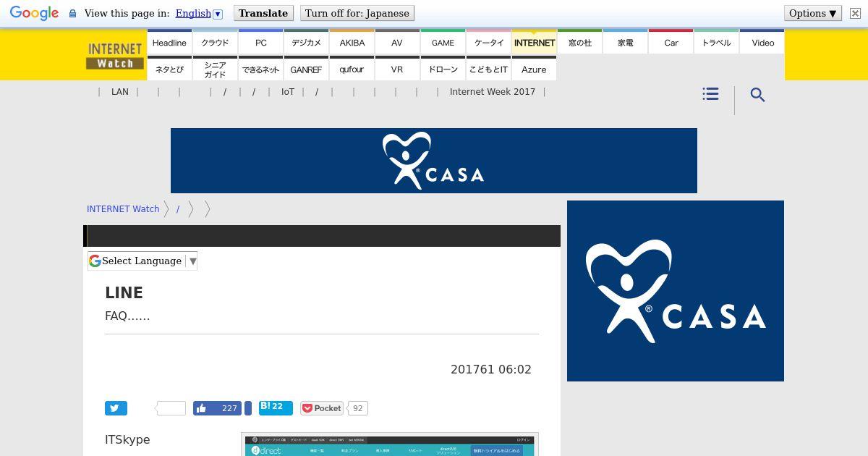Open the PC tab

tap(261, 42)
